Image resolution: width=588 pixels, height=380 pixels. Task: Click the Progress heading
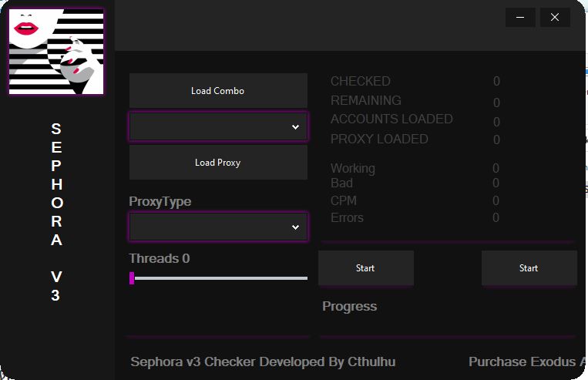tap(349, 306)
